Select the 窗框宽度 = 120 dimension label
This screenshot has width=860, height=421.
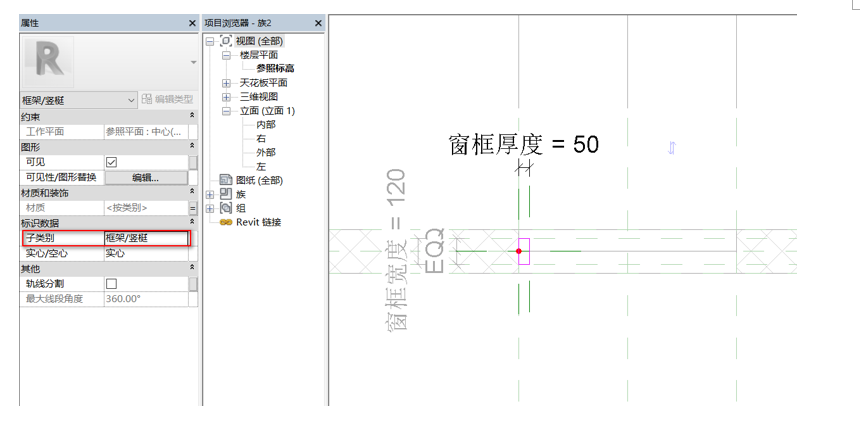pyautogui.click(x=396, y=249)
